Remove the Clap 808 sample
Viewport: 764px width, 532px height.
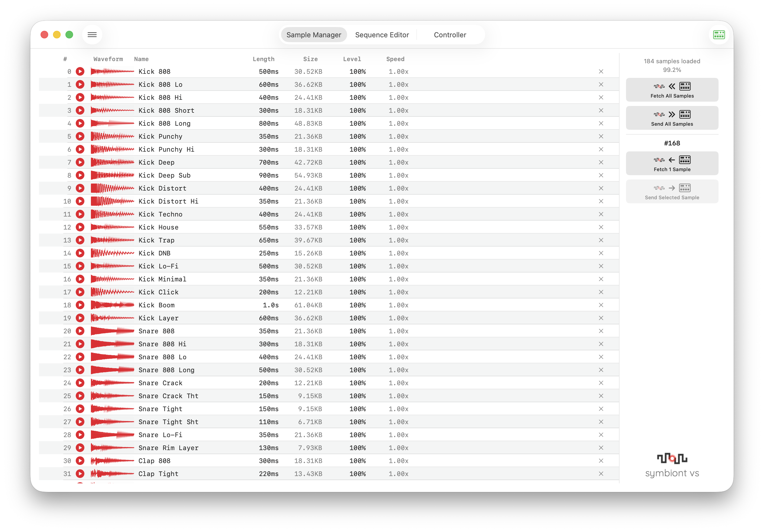pyautogui.click(x=601, y=461)
